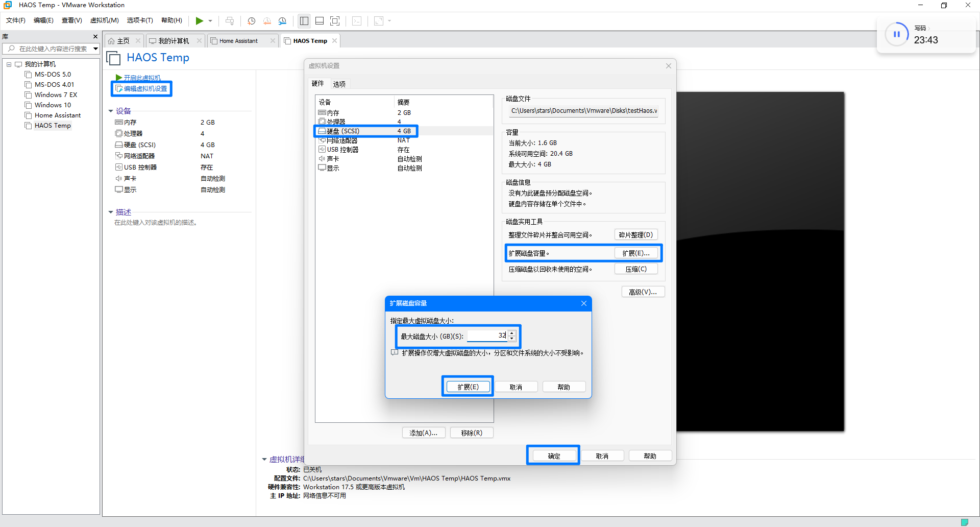Increase max disk size with the up stepper
The height and width of the screenshot is (527, 980).
click(x=512, y=333)
